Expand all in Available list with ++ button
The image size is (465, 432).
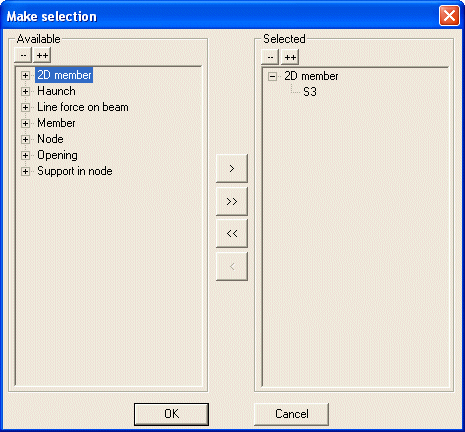tap(42, 55)
